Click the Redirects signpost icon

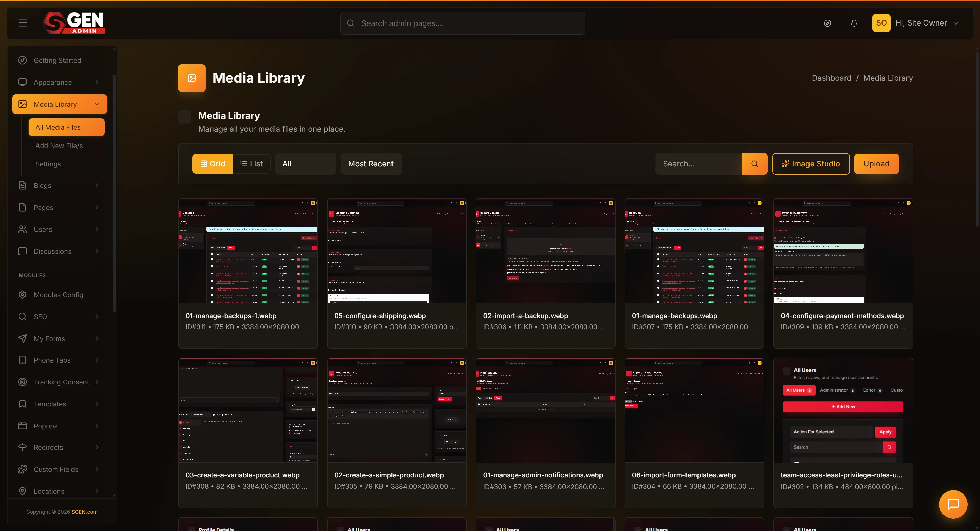click(x=22, y=447)
